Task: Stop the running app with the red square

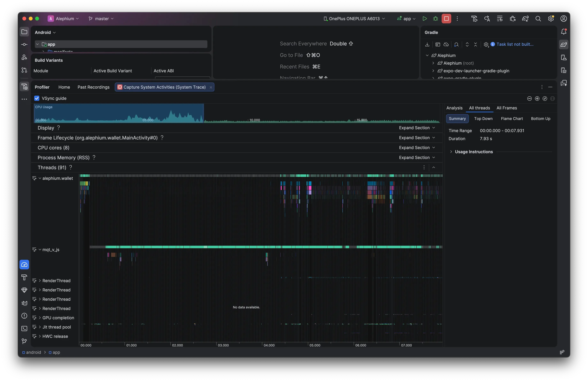Action: 446,19
